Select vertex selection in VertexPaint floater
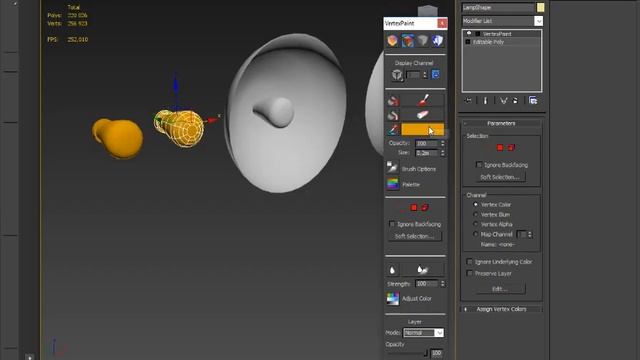 click(x=413, y=208)
